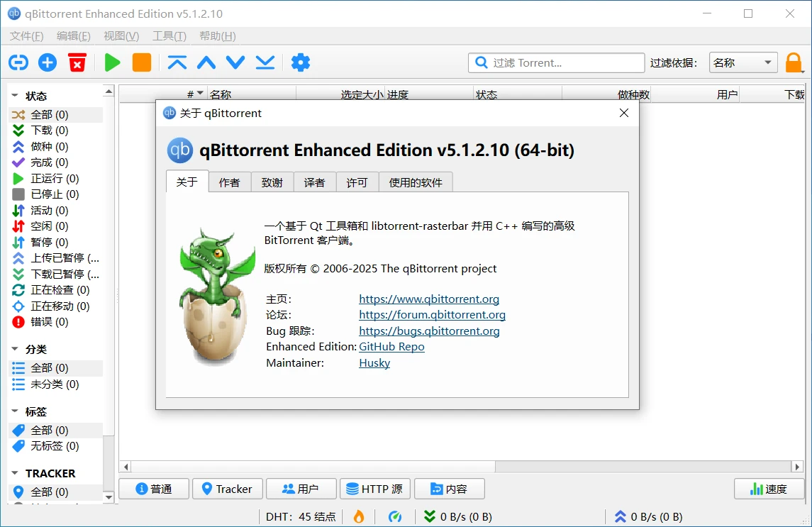Click the upload speed 0 B/s indicator
This screenshot has height=527, width=812.
click(x=648, y=516)
